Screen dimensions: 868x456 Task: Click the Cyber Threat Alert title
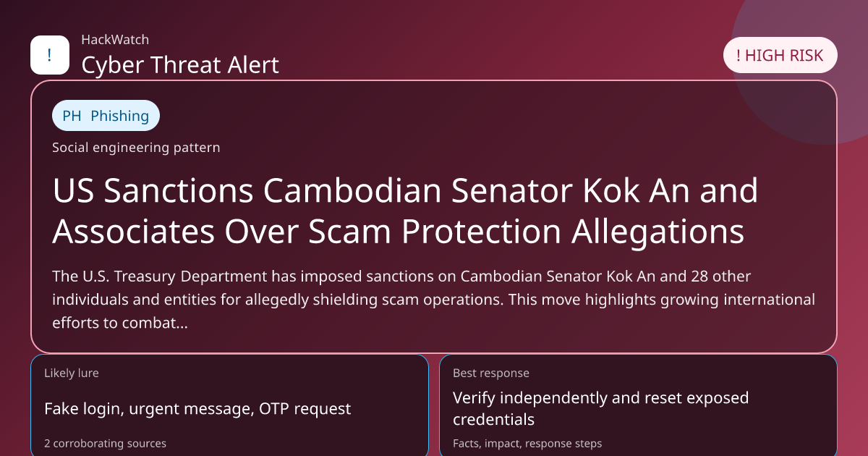180,64
